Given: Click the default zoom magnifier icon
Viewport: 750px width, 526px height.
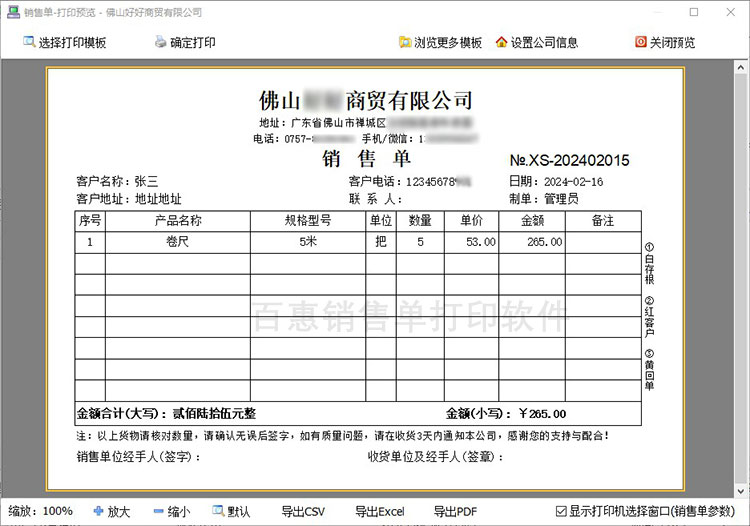Looking at the screenshot, I should click(218, 511).
